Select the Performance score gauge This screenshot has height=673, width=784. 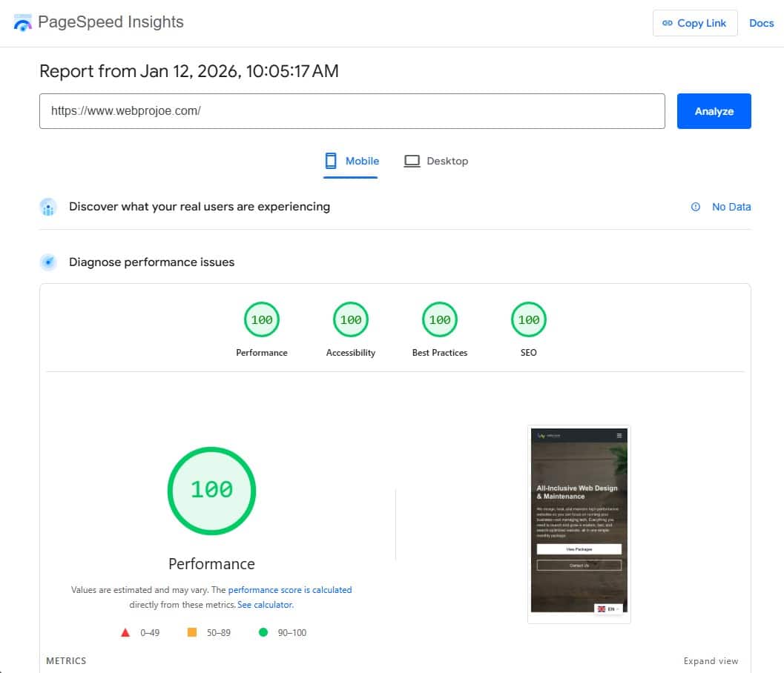click(262, 319)
